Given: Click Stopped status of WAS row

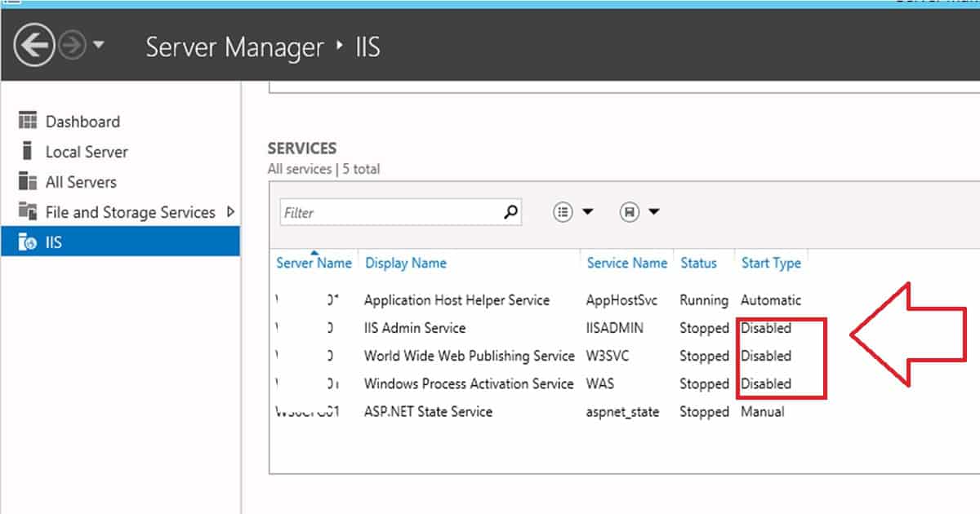Looking at the screenshot, I should 704,383.
